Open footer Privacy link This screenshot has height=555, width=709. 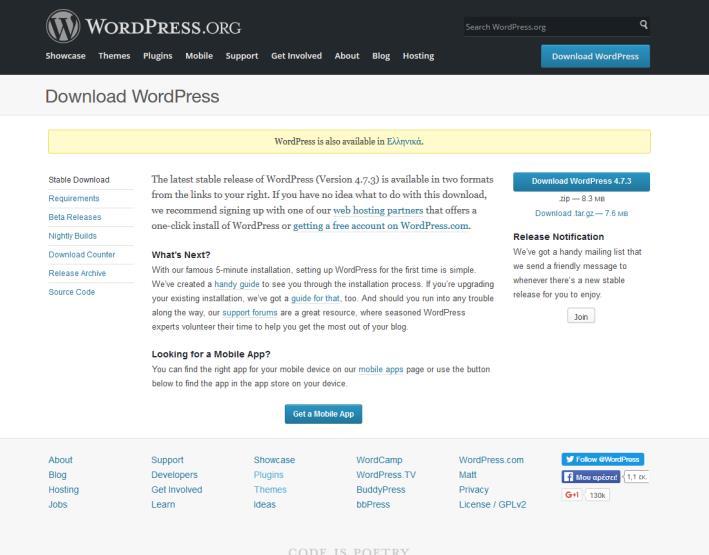(474, 490)
